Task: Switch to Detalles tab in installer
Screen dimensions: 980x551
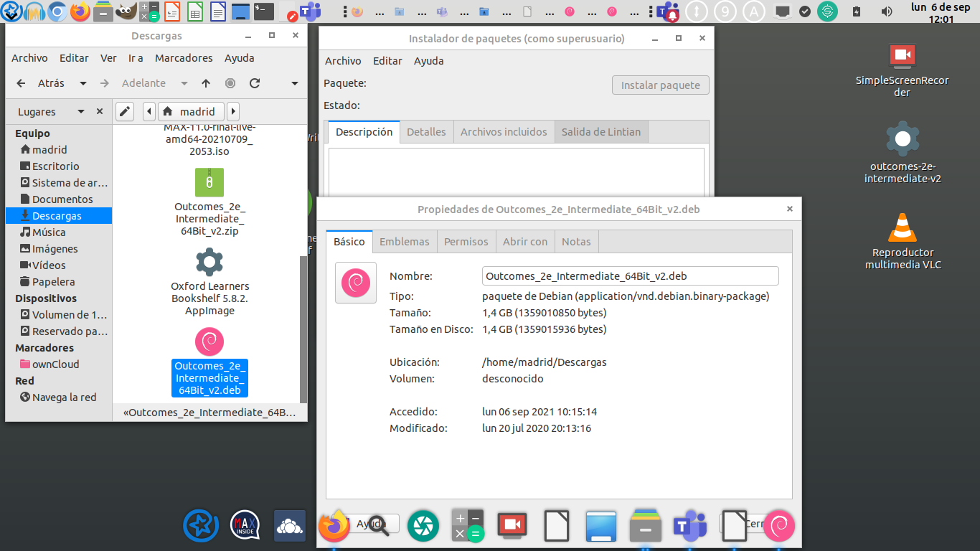Action: pos(426,132)
